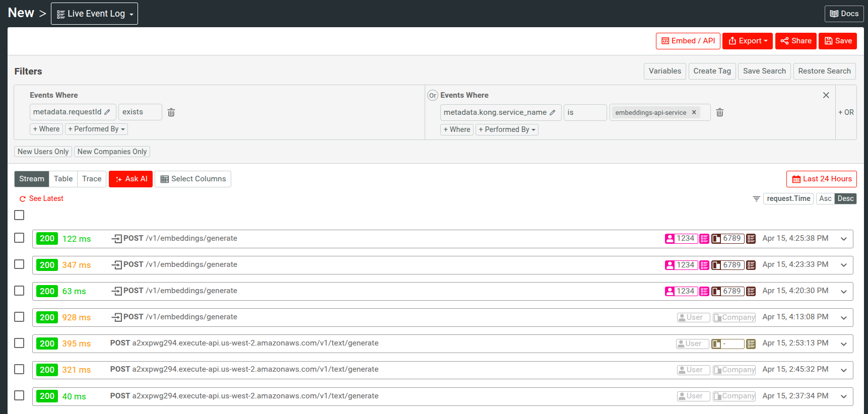Edit the metadata.kong.service_name field pencil icon
868x414 pixels.
[553, 113]
